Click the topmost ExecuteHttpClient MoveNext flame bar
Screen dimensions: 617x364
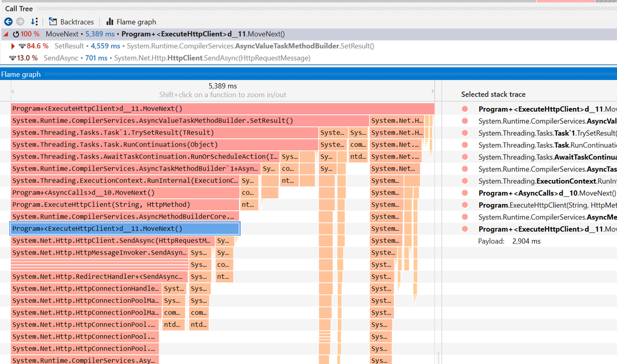222,109
